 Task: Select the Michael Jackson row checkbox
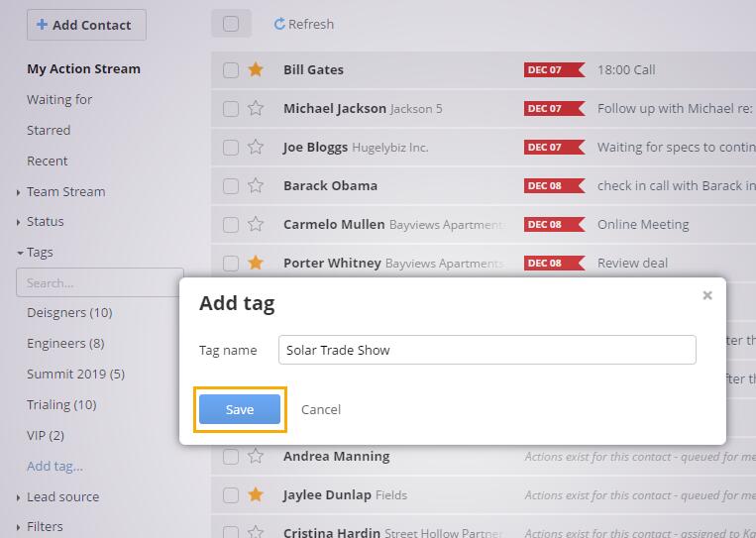click(231, 108)
